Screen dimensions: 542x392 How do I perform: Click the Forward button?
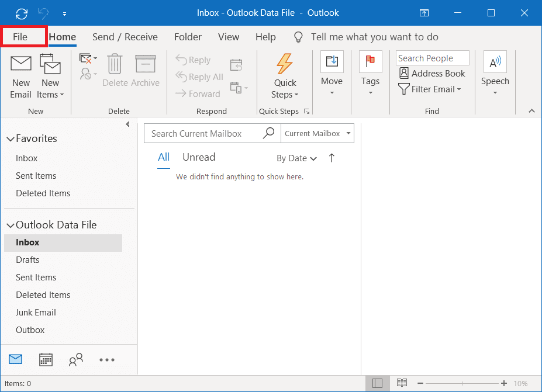pos(198,93)
